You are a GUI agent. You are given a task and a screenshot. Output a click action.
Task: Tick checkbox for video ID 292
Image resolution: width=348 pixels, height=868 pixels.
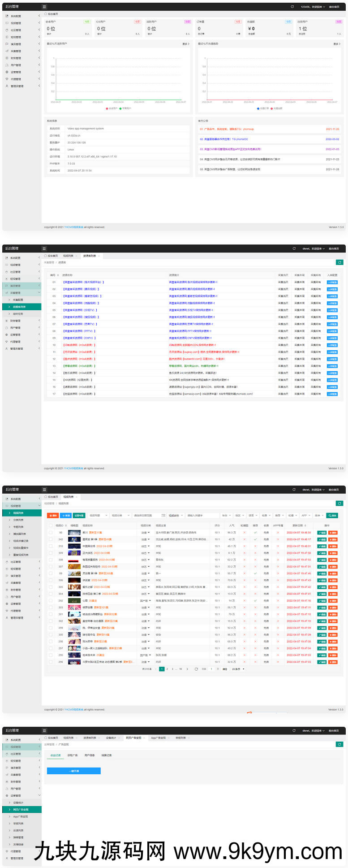[51, 601]
